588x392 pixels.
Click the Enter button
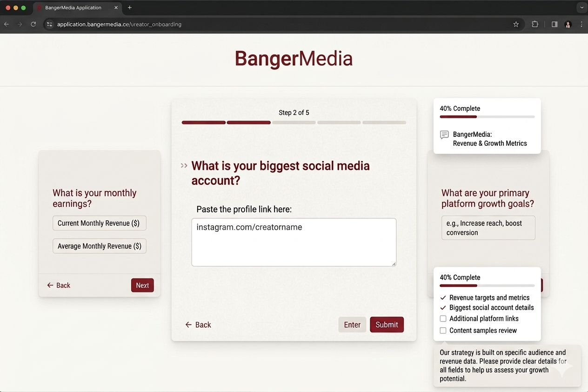352,324
